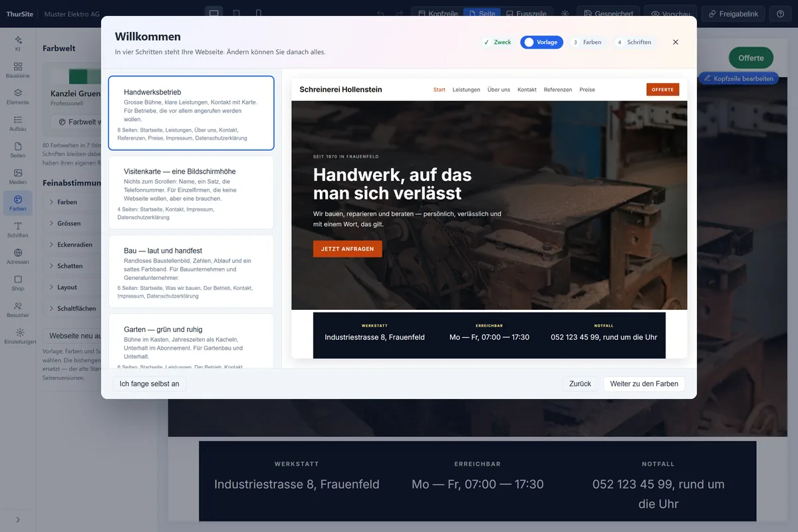Click Referenzen in the preview navigation

558,89
